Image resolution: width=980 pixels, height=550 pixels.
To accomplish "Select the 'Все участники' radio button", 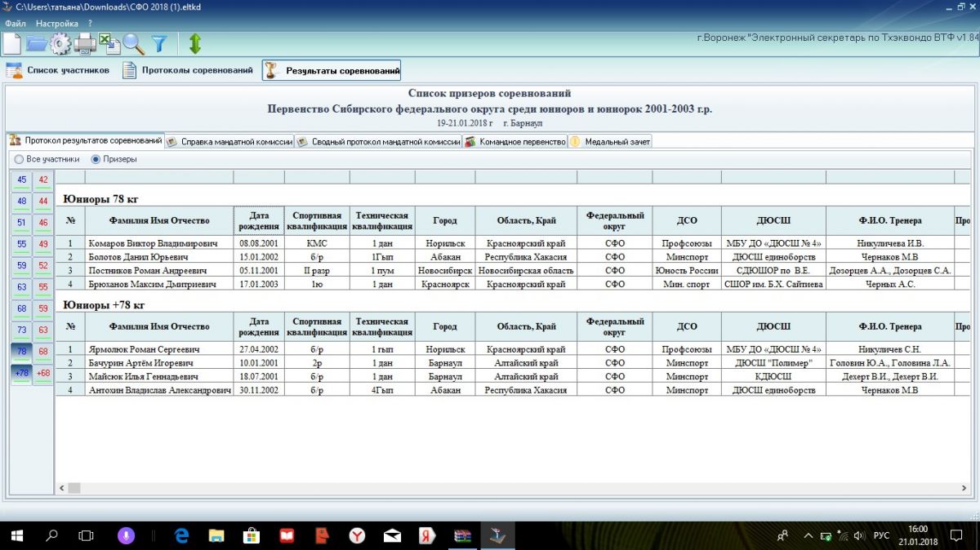I will pos(20,159).
